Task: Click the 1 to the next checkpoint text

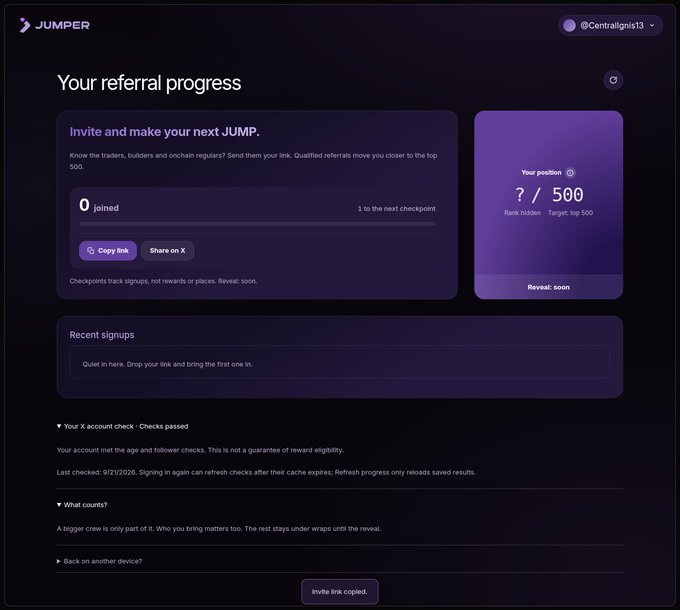Action: point(396,209)
